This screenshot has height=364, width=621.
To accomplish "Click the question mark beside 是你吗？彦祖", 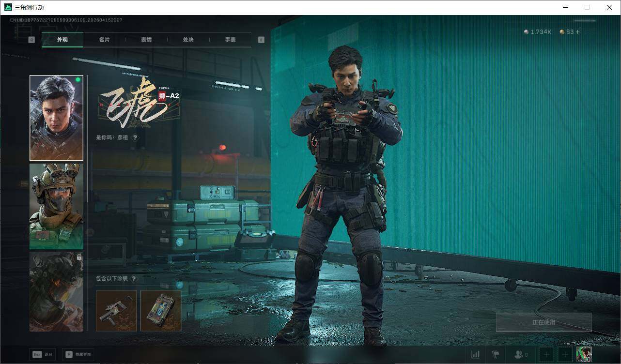I will pyautogui.click(x=135, y=137).
